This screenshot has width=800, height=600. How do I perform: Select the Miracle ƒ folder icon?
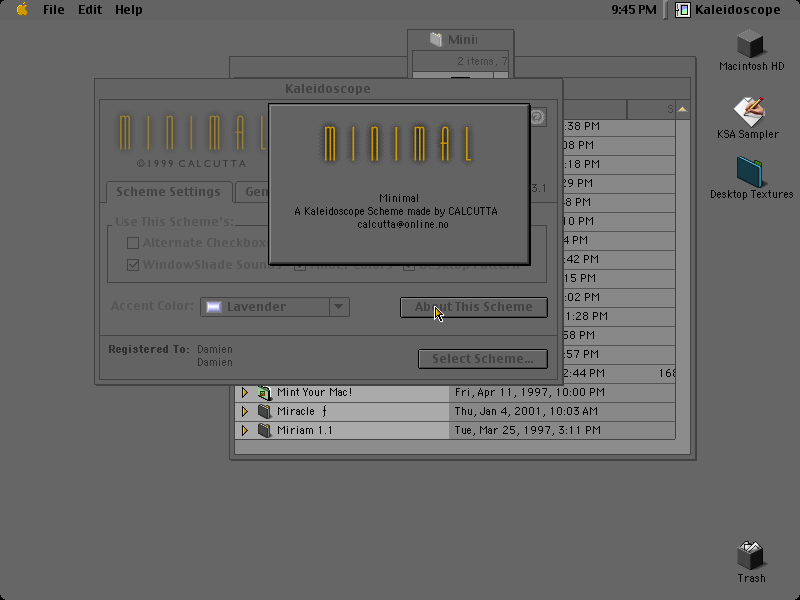[264, 411]
